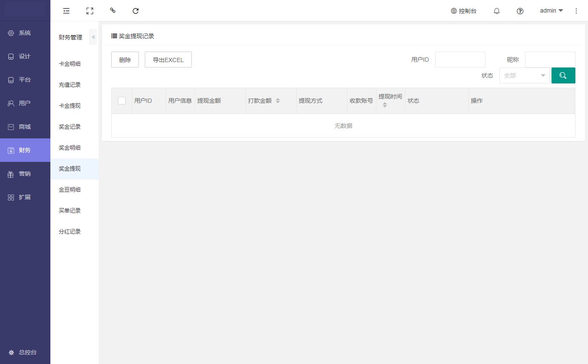Toggle the select-all checkbox in table header
588x364 pixels.
122,101
